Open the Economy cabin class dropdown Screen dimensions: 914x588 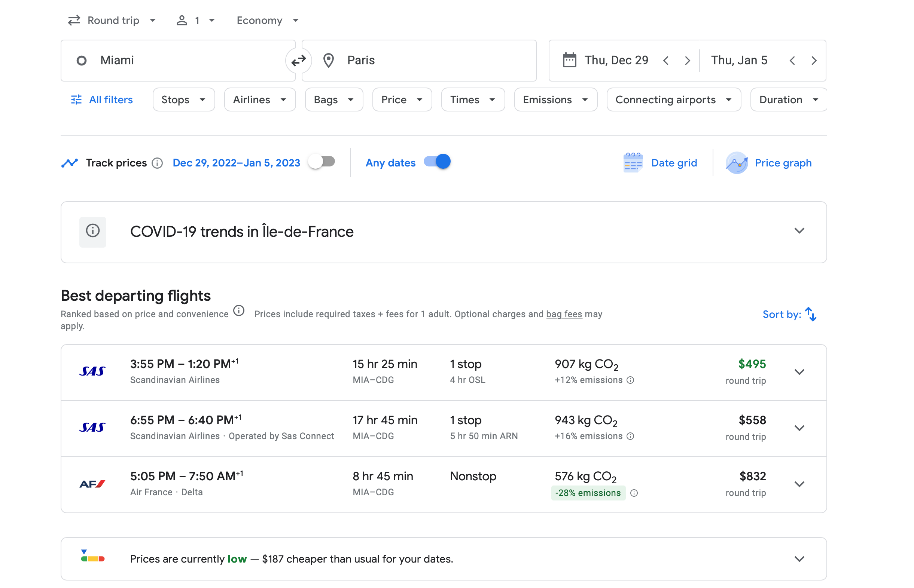click(x=267, y=20)
